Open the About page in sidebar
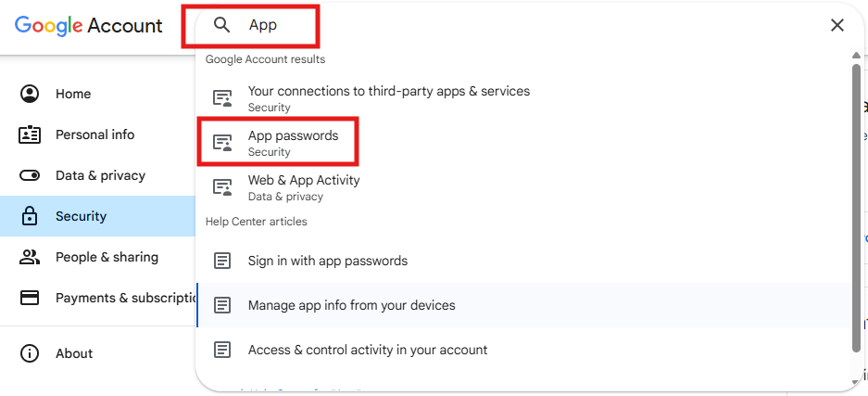This screenshot has width=868, height=396. click(74, 353)
